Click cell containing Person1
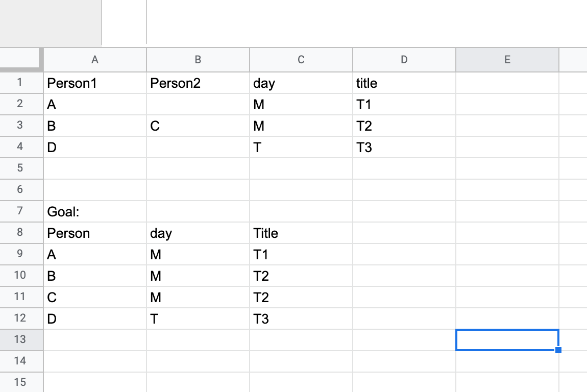 pos(95,83)
